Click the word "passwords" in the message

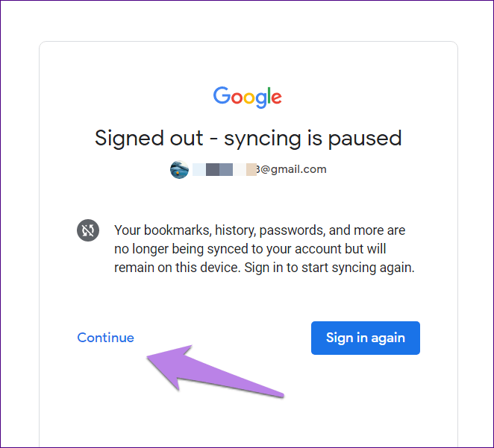click(290, 230)
